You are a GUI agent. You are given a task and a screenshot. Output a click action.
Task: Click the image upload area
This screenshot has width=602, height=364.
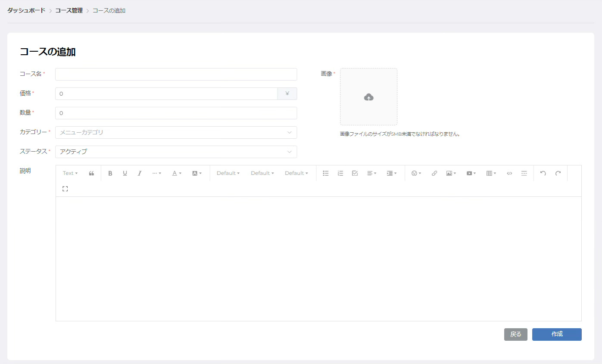coord(368,97)
